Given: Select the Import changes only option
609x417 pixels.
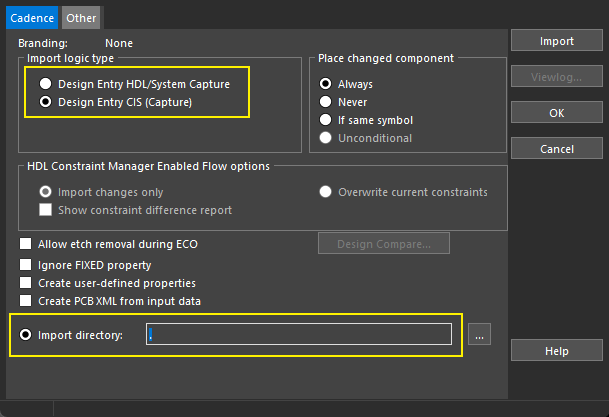Looking at the screenshot, I should click(x=45, y=192).
